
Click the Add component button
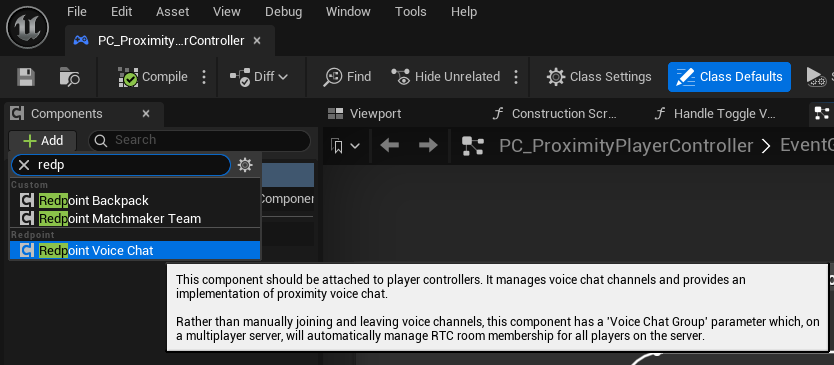click(x=43, y=140)
